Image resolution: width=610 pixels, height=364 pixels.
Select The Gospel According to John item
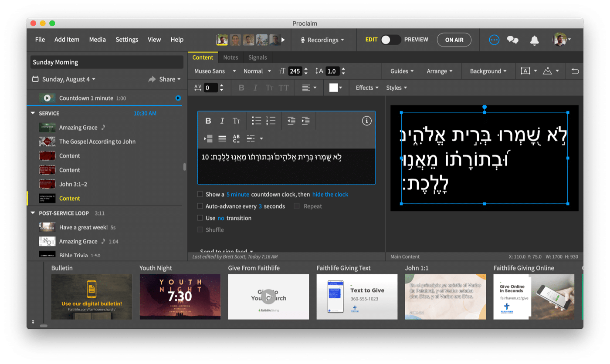coord(97,142)
